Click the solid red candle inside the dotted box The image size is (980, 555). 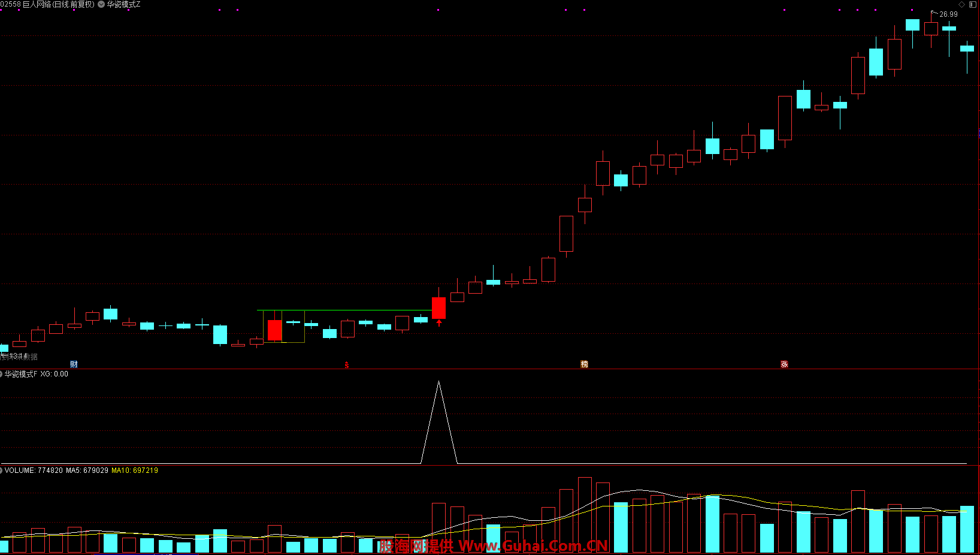tap(275, 330)
